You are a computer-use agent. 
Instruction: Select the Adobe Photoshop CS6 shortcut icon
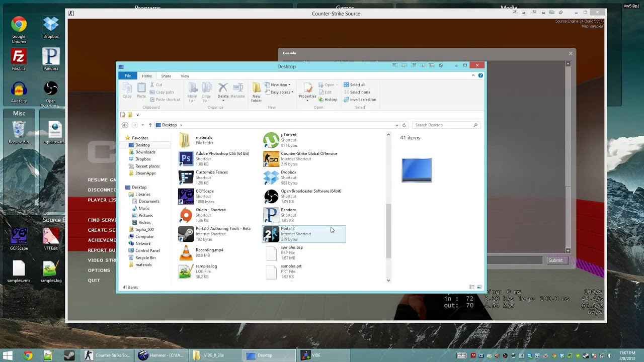pos(186,159)
